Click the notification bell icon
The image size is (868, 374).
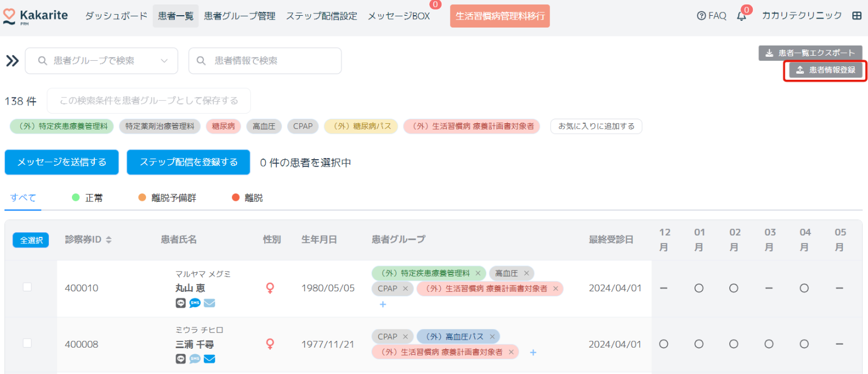(742, 16)
